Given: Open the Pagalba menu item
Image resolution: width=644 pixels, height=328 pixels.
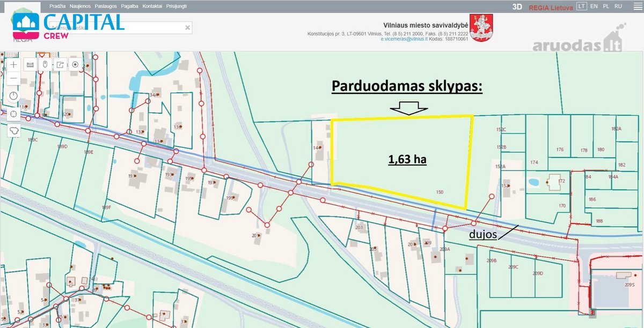Looking at the screenshot, I should tap(130, 6).
